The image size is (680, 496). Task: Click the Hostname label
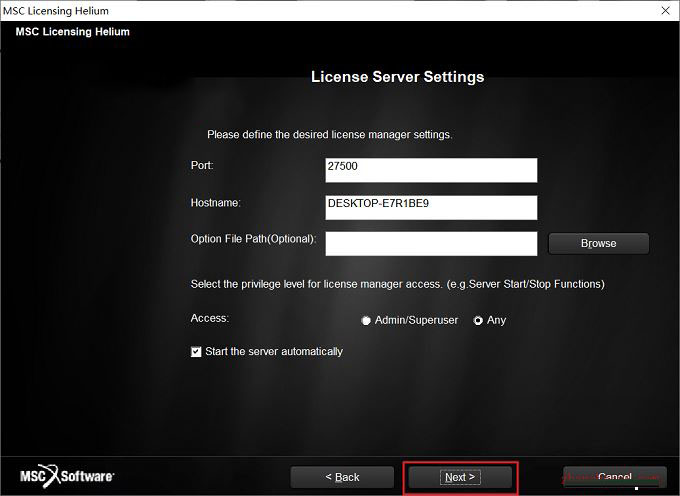(x=215, y=203)
